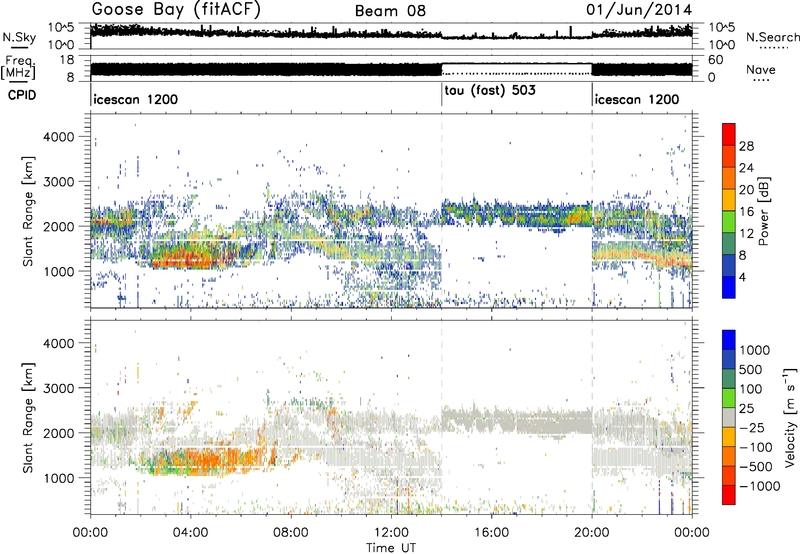800x554 pixels.
Task: Click the "100" tick on Velocity colorbar
Action: 751,389
